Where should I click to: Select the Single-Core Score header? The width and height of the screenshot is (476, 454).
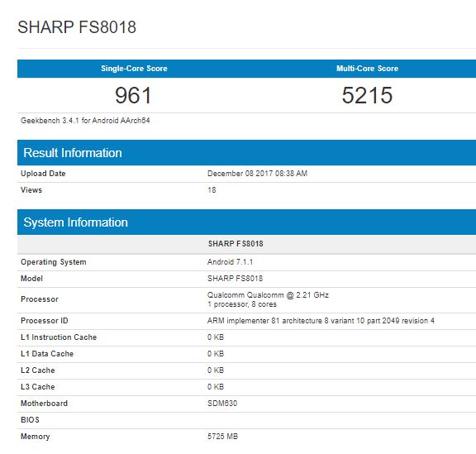click(134, 69)
